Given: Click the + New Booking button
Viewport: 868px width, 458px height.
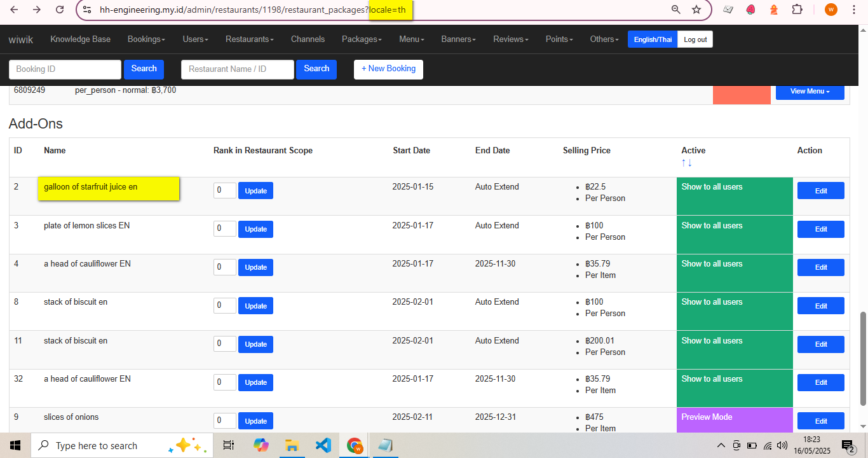Looking at the screenshot, I should click(388, 69).
